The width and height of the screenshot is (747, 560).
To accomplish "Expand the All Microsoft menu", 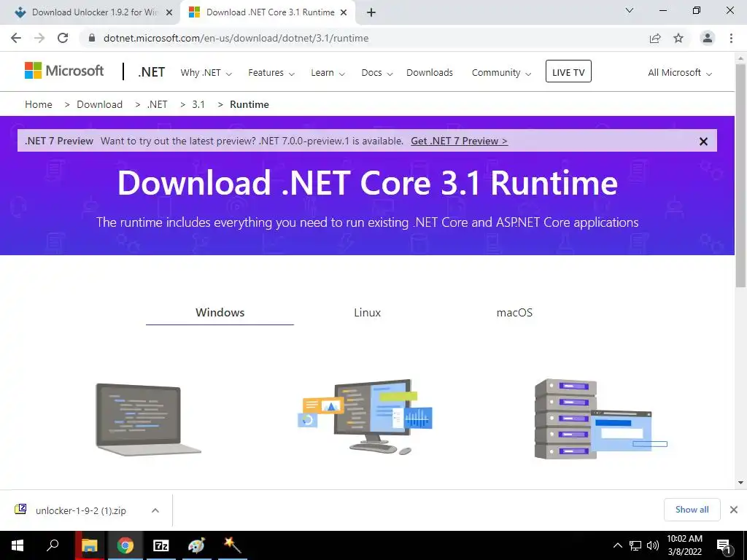I will tap(679, 73).
